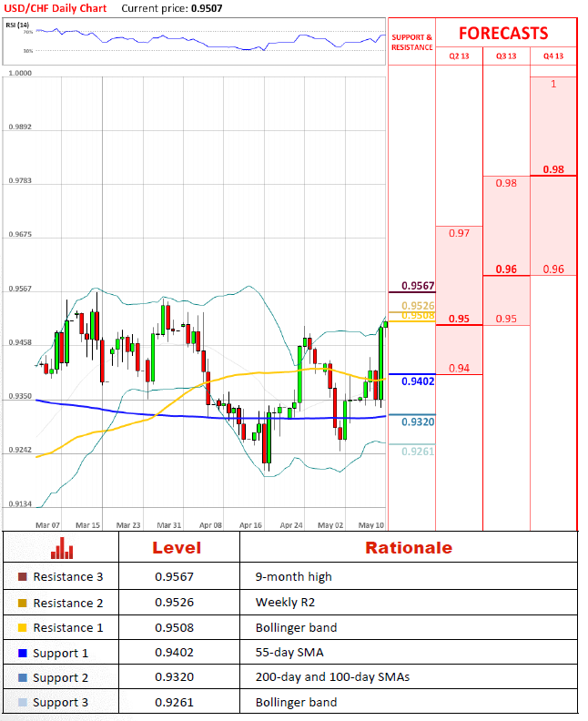Click the current price value 0.9507
The height and width of the screenshot is (721, 588).
pyautogui.click(x=207, y=8)
